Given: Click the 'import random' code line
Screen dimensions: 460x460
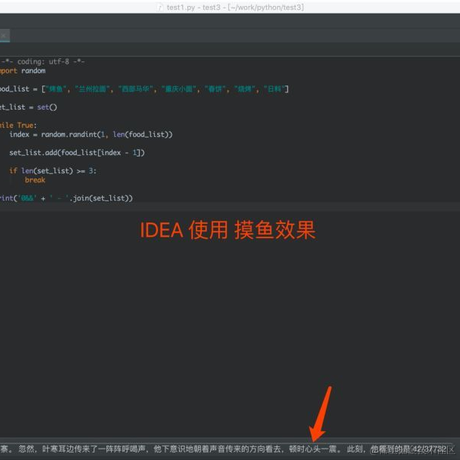Looking at the screenshot, I should (23, 71).
